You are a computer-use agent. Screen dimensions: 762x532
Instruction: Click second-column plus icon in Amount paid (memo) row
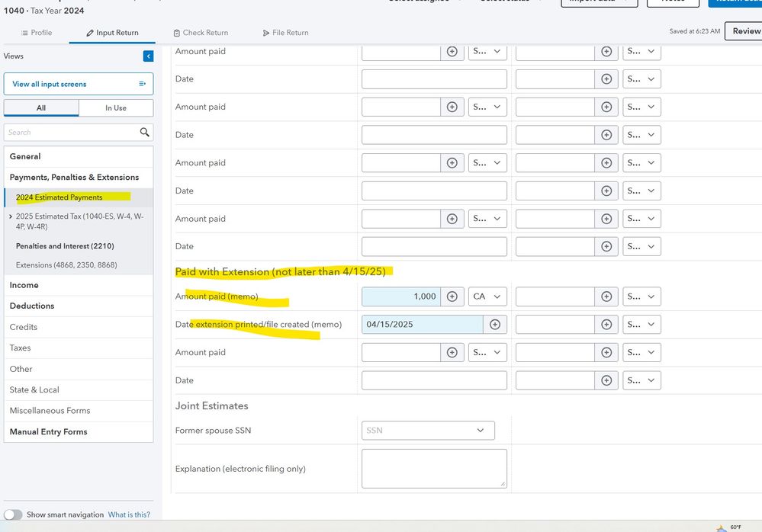point(606,296)
